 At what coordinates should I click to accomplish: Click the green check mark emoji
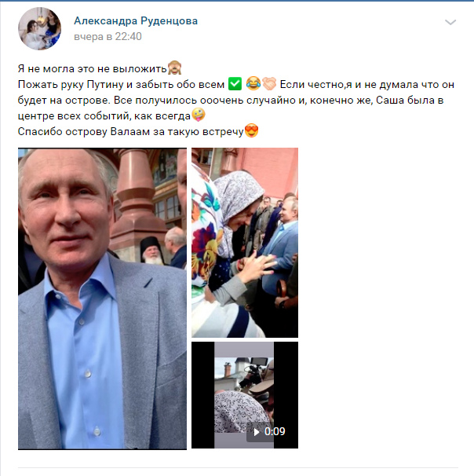click(235, 84)
